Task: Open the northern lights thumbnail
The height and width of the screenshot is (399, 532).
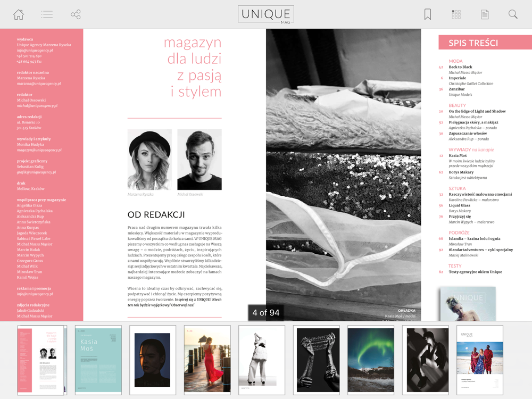Action: [371, 360]
